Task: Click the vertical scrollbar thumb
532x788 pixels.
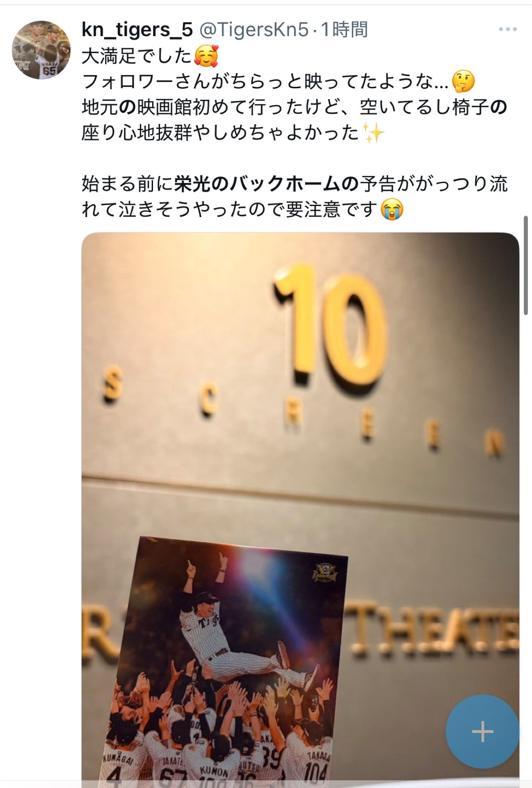Action: [x=526, y=265]
